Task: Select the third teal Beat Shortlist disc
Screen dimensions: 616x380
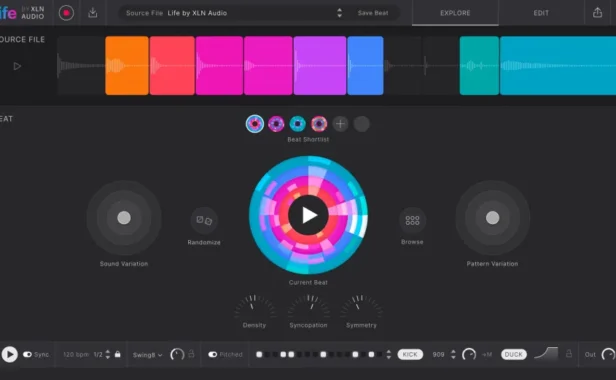Action: [297, 124]
